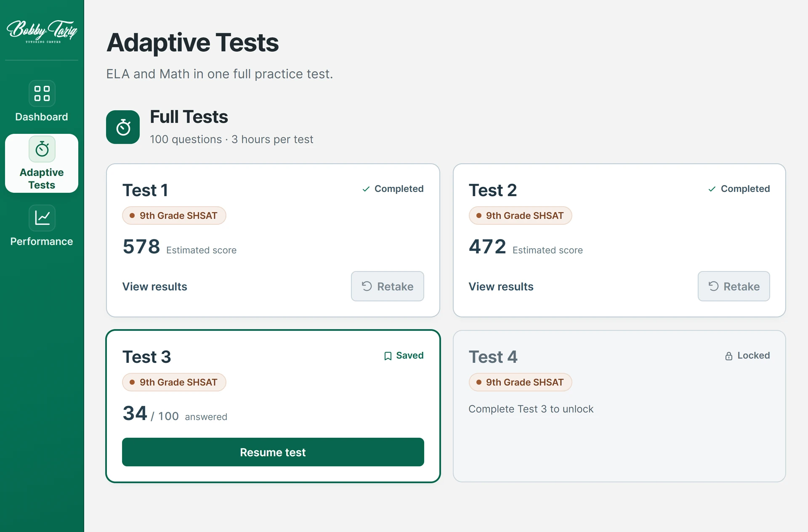Retake Test 1
The image size is (808, 532).
tap(388, 286)
